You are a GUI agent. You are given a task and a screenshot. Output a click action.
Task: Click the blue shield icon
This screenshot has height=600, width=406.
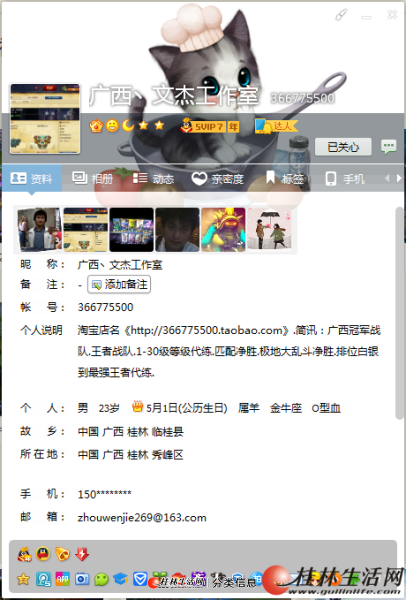click(x=140, y=579)
